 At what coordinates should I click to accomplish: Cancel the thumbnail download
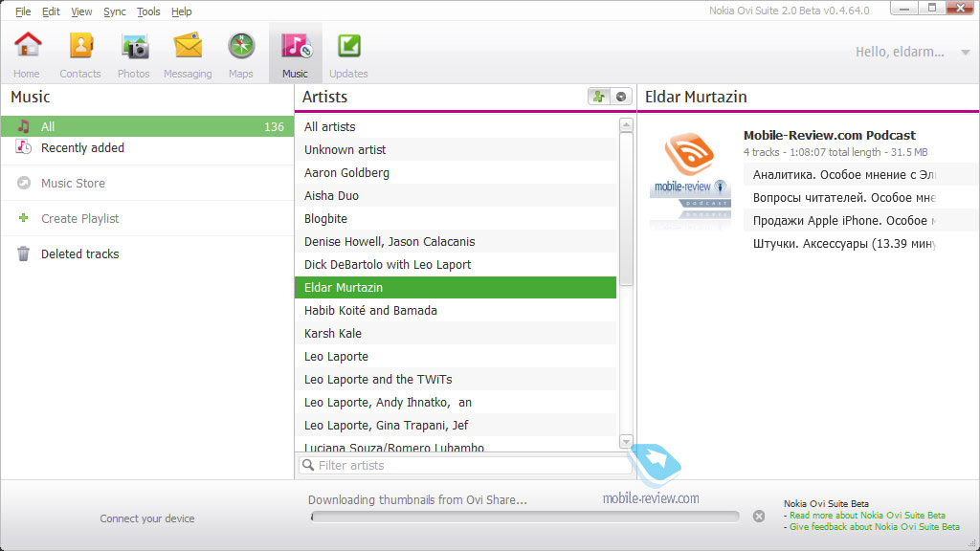(x=759, y=516)
